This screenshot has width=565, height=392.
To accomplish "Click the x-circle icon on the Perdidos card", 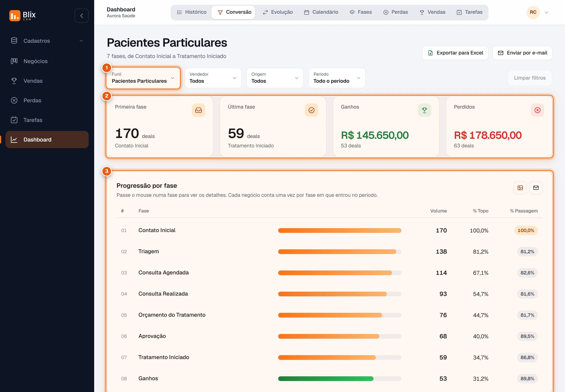I will [x=538, y=110].
